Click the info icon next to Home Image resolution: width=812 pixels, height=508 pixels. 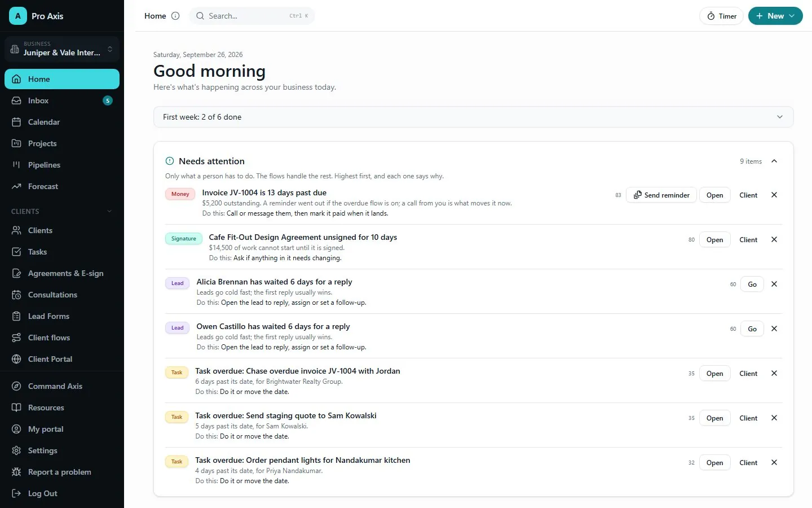tap(175, 16)
